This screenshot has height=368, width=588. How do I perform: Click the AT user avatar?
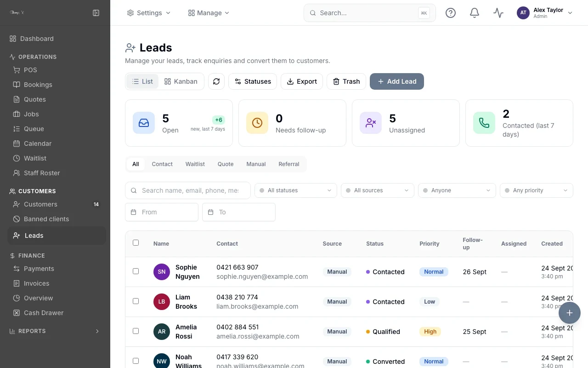tap(523, 13)
